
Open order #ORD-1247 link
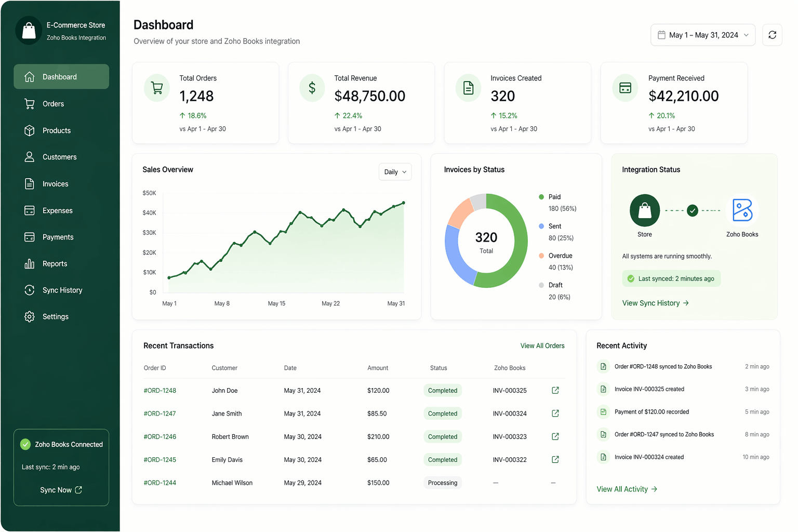(160, 414)
